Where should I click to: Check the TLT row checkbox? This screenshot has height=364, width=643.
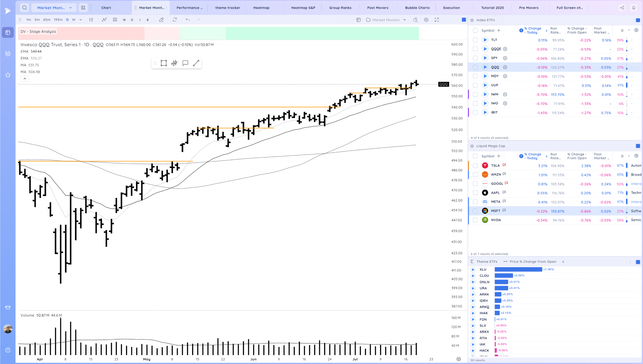475,40
